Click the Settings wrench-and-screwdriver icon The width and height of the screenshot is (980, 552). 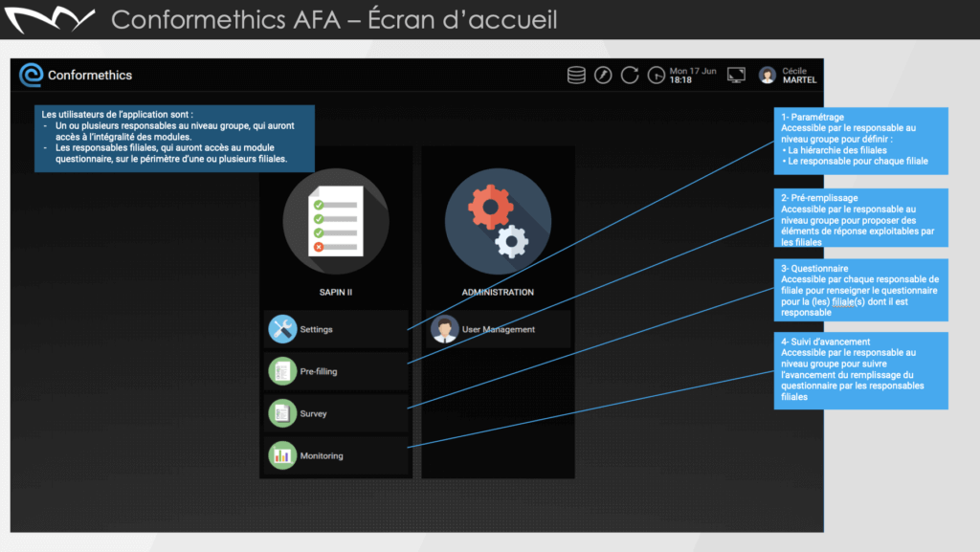[282, 329]
